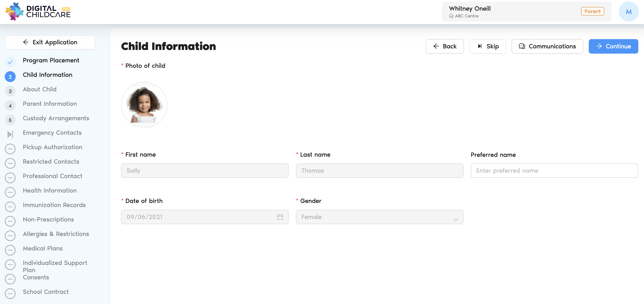Image resolution: width=644 pixels, height=304 pixels.
Task: Open the Health Information section
Action: pyautogui.click(x=50, y=191)
